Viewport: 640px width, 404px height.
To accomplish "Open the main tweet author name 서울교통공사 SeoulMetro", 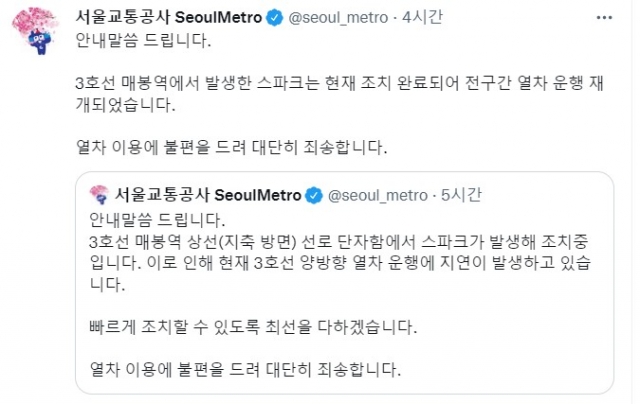I will point(169,18).
